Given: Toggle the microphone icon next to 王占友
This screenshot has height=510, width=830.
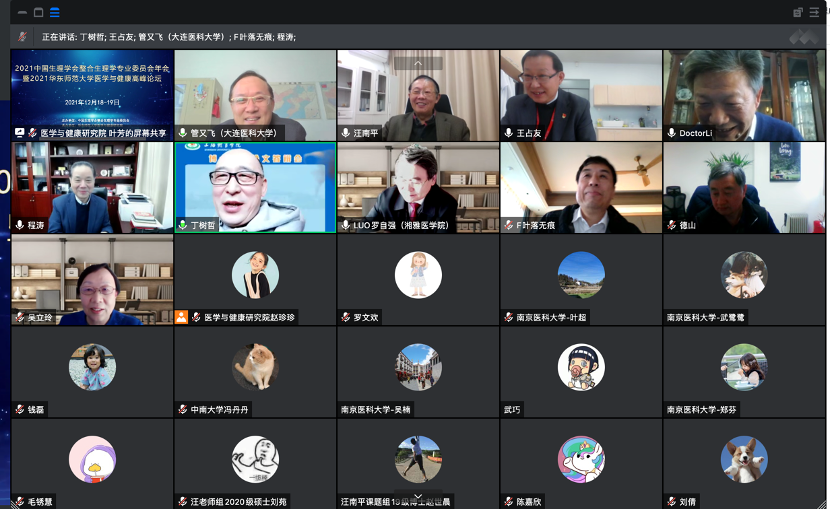Looking at the screenshot, I should [508, 132].
